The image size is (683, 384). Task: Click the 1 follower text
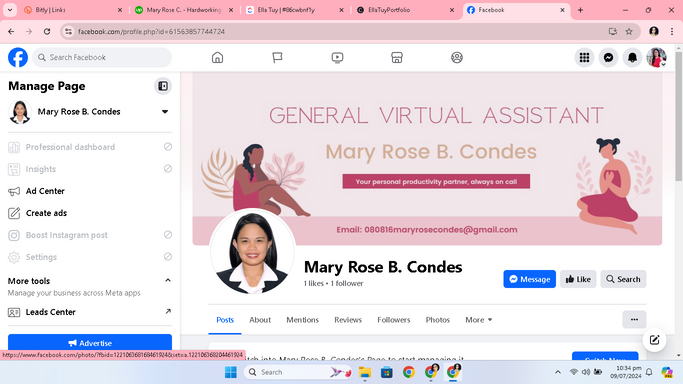[347, 283]
